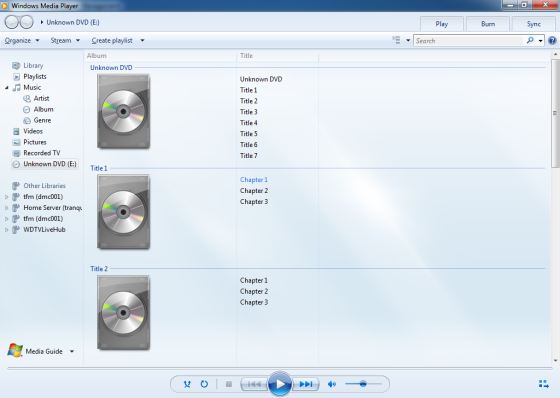Click the Title column header
560x398 pixels.
pos(246,56)
